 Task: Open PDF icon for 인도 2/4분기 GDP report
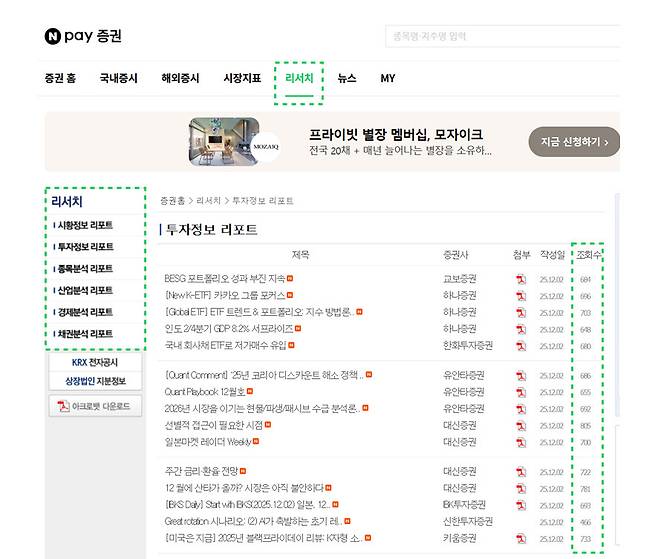tap(521, 328)
